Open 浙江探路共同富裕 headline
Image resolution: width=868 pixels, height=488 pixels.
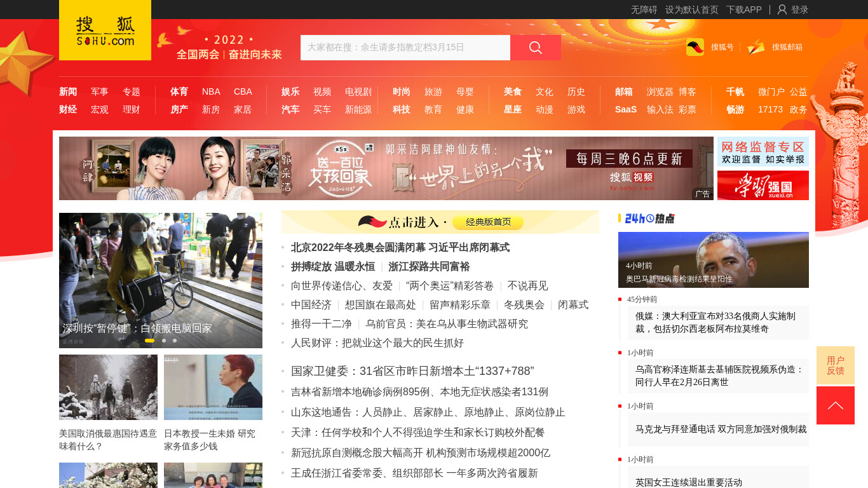(x=429, y=266)
